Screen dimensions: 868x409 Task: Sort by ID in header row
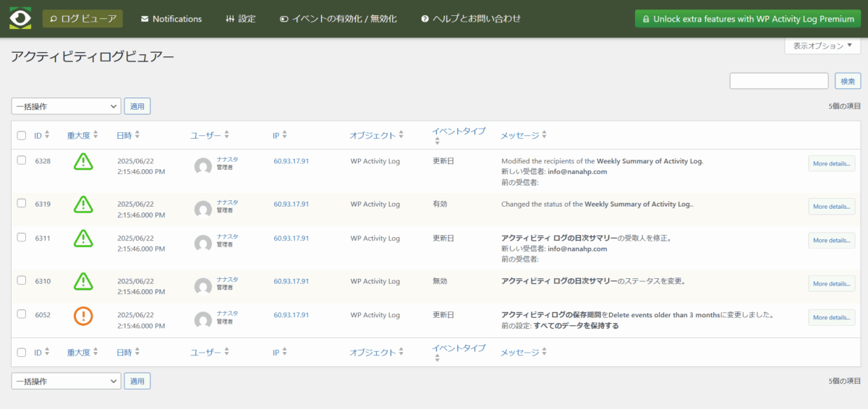coord(42,135)
